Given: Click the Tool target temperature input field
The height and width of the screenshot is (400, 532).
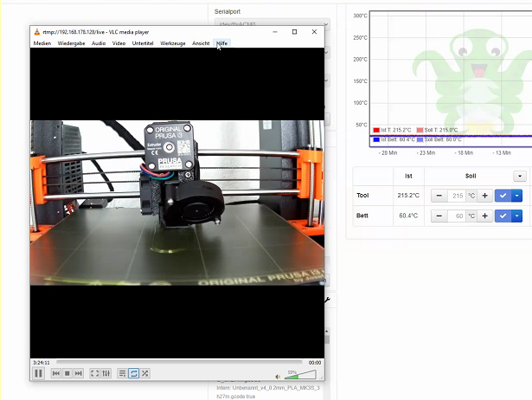Looking at the screenshot, I should (x=456, y=196).
